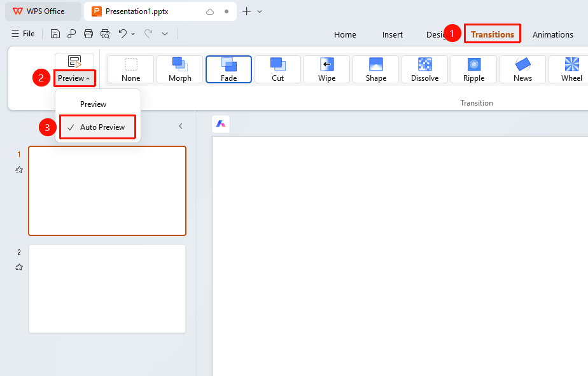Viewport: 588px width, 376px height.
Task: Click the Save icon in quick toolbar
Action: pos(55,34)
